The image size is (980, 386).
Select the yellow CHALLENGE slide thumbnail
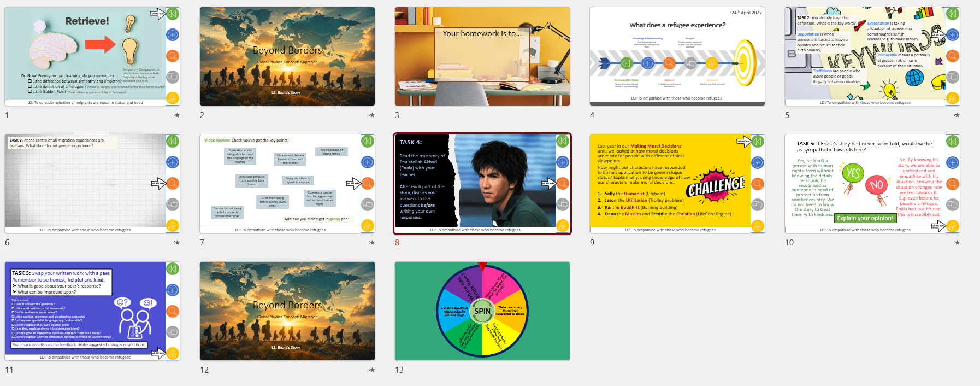pyautogui.click(x=677, y=184)
